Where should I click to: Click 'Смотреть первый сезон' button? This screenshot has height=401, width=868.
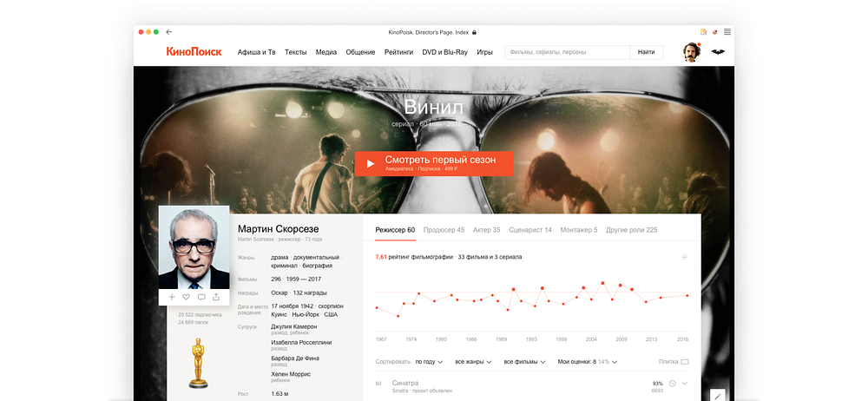pos(434,164)
